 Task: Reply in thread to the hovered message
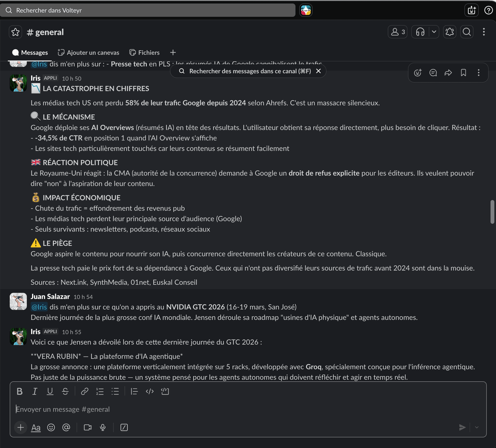(x=433, y=73)
